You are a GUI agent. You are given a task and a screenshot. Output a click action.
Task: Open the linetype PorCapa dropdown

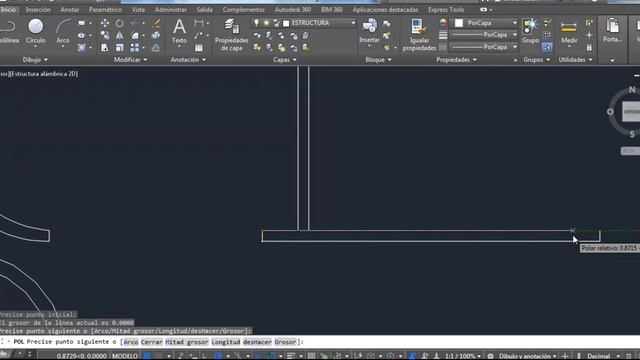515,47
